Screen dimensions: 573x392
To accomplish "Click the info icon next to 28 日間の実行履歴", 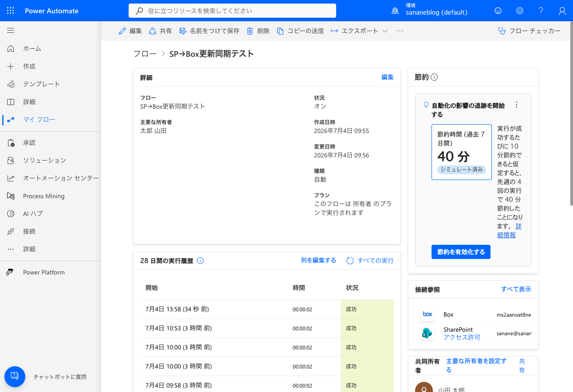I will coord(200,261).
